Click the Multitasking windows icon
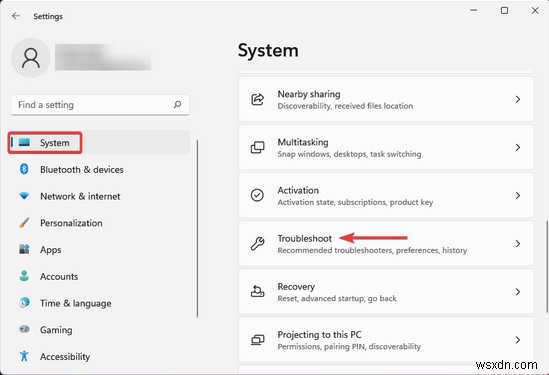 (x=257, y=147)
